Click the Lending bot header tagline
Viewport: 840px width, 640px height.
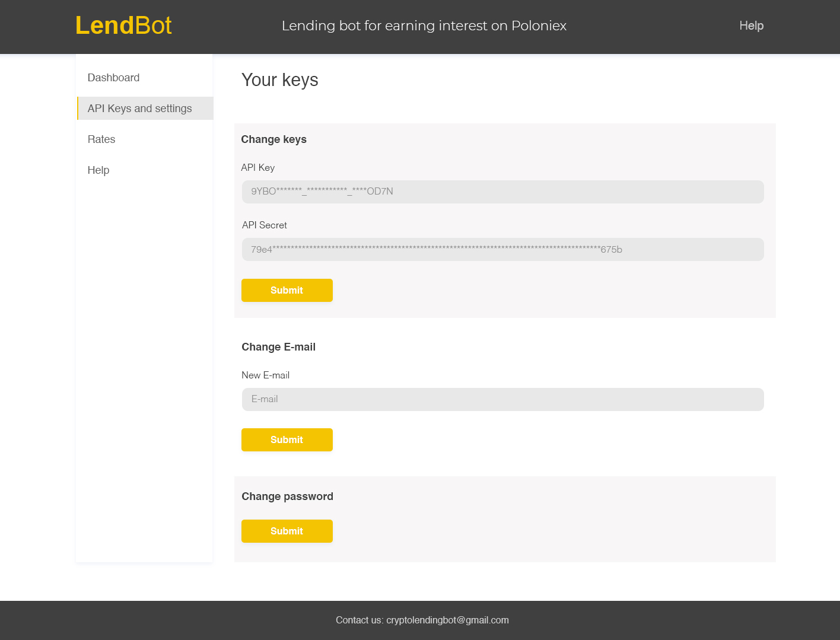point(424,26)
